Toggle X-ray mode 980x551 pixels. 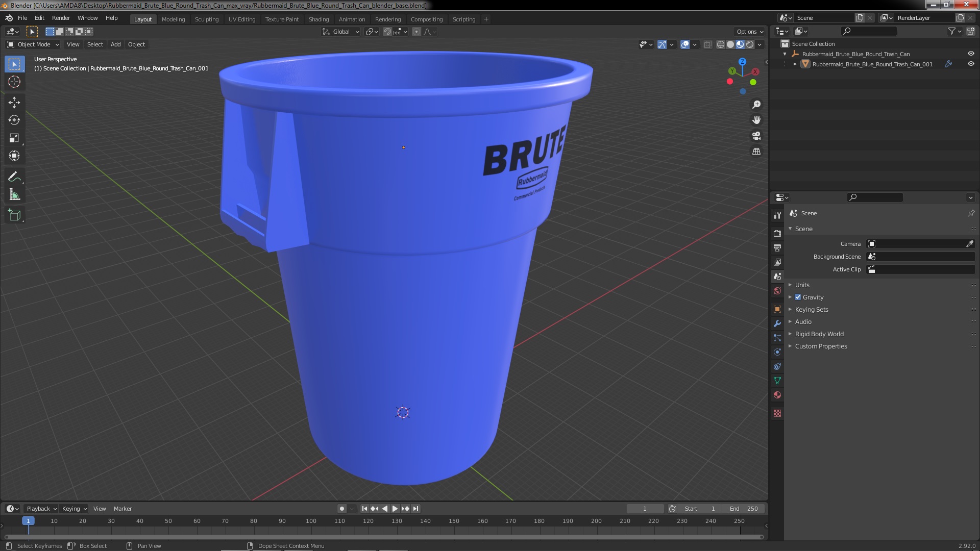point(707,44)
